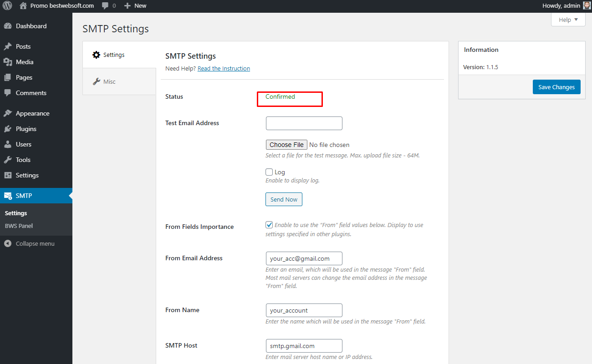Click the Save Changes button
592x364 pixels.
[x=556, y=87]
